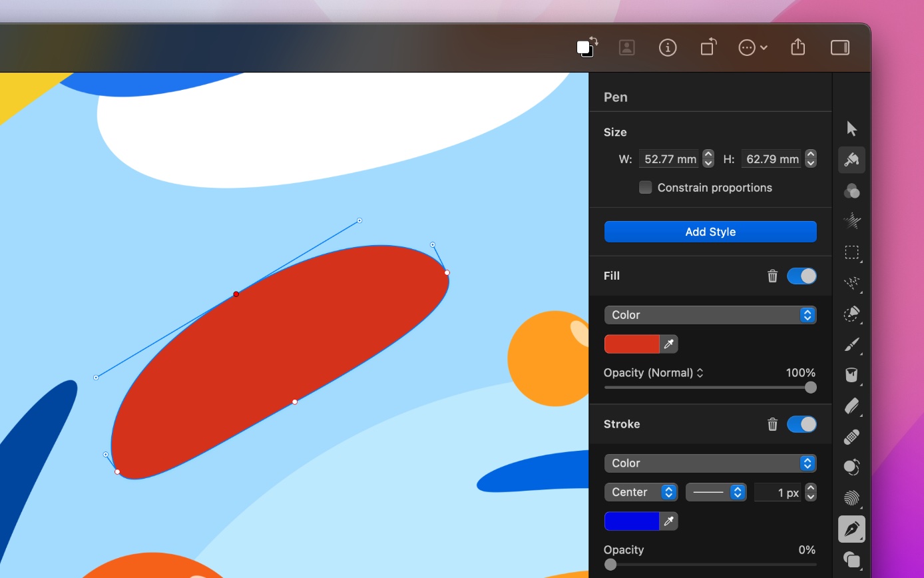Select the Arrange arrow tool
924x578 pixels.
click(851, 129)
